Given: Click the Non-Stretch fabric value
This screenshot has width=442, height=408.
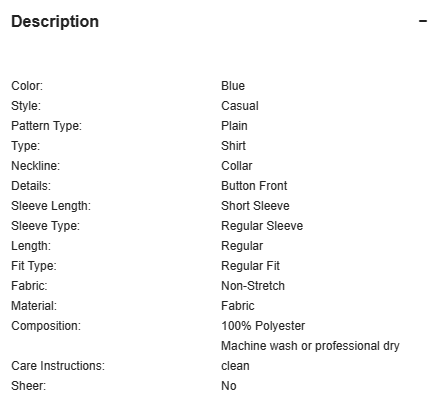Looking at the screenshot, I should [253, 286].
